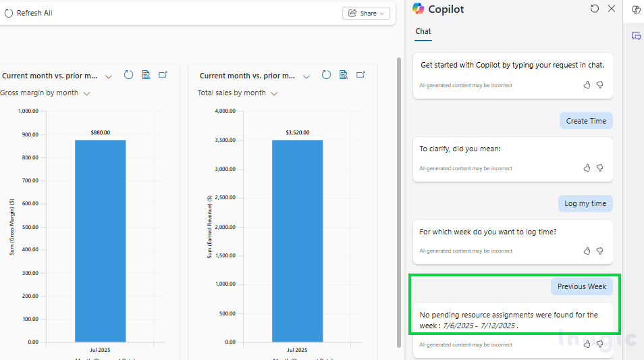This screenshot has width=644, height=360.
Task: Thumbs down the 'No pending resource assignments' reply
Action: [x=599, y=344]
